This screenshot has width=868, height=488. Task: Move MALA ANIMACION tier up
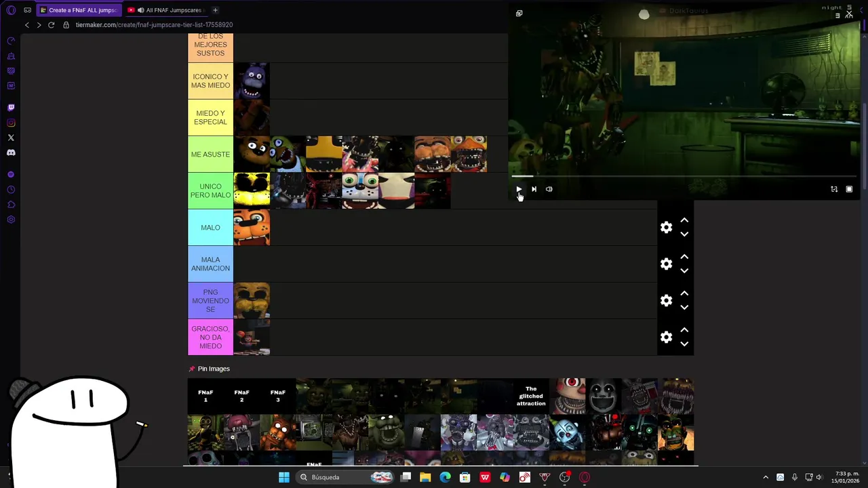click(x=684, y=257)
